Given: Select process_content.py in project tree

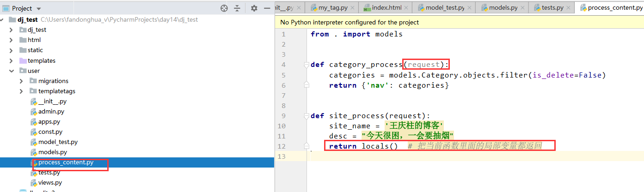Looking at the screenshot, I should pos(66,162).
